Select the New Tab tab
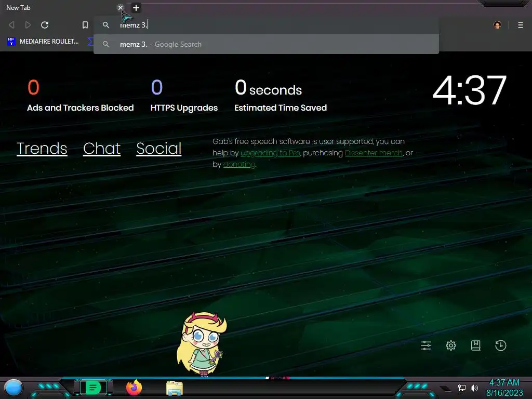 61,7
